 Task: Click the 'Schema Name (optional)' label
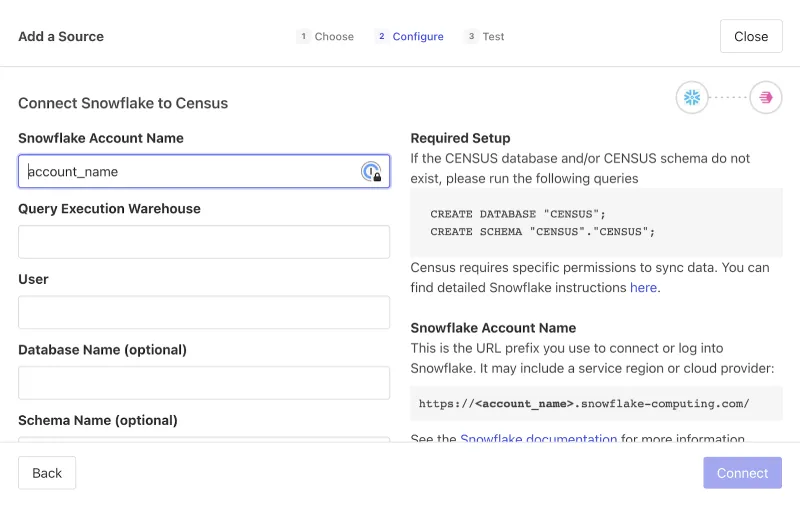pos(98,420)
